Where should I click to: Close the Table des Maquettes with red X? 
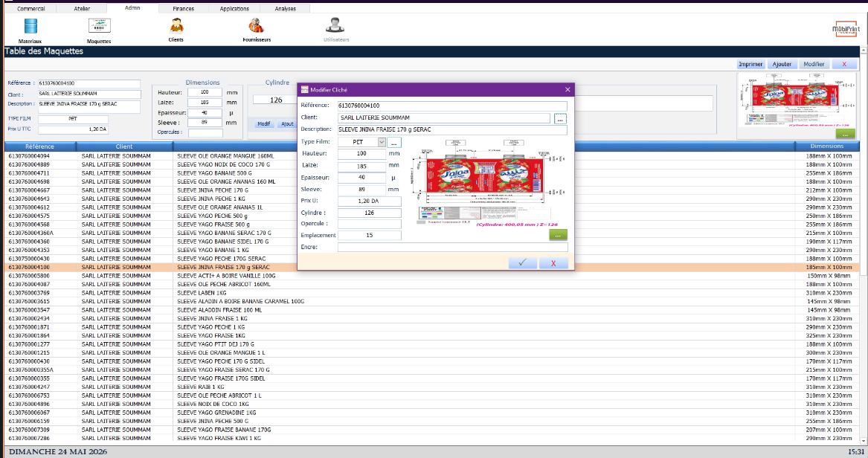(844, 64)
